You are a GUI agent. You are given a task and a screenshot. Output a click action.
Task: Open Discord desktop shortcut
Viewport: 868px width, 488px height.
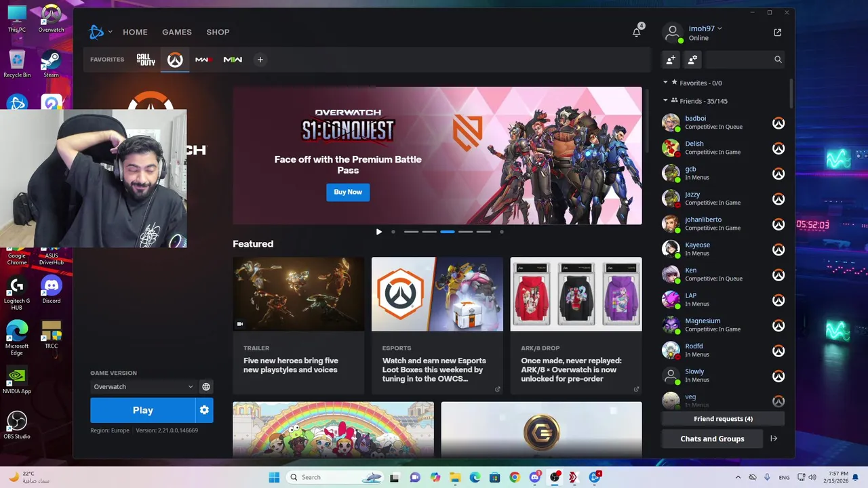(52, 290)
